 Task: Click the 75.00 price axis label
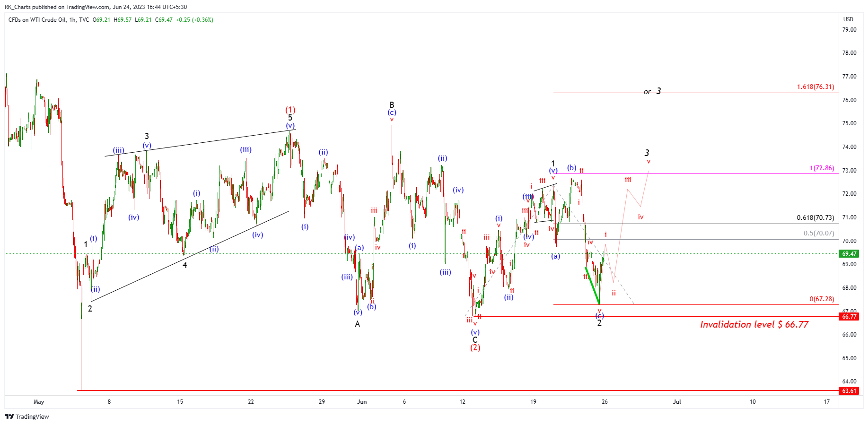[x=849, y=123]
